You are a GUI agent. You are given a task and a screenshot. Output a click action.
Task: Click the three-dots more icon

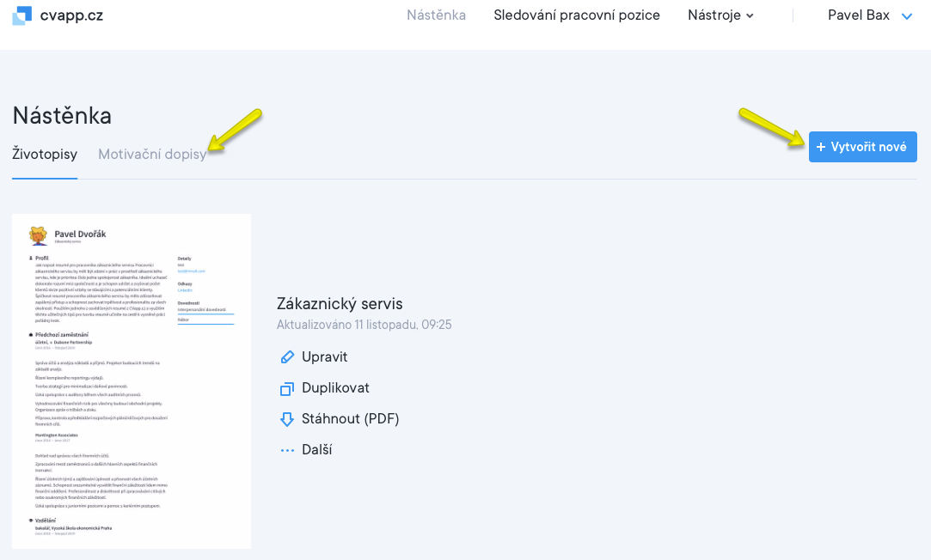point(287,450)
